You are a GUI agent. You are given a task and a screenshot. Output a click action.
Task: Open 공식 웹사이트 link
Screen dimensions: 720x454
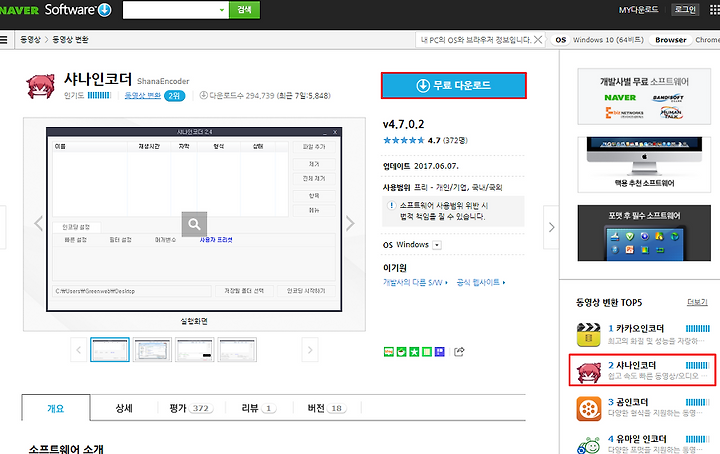tap(481, 282)
